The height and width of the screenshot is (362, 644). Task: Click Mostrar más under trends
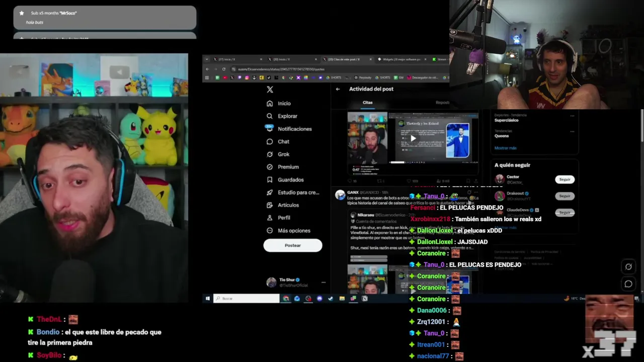point(505,148)
